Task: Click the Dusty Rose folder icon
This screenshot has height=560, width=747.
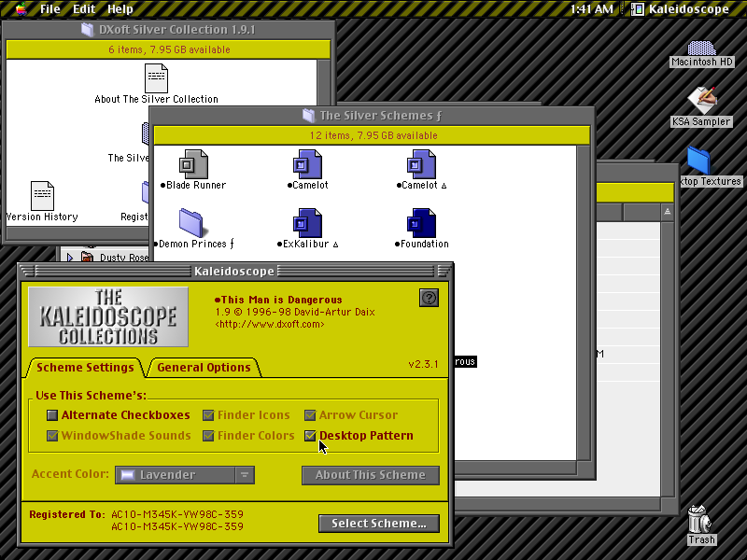Action: [x=87, y=258]
